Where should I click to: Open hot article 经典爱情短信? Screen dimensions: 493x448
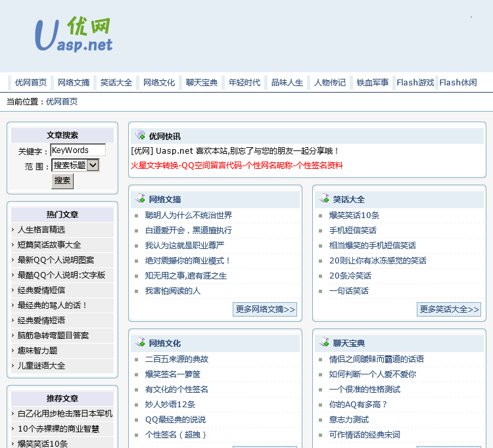tap(41, 290)
